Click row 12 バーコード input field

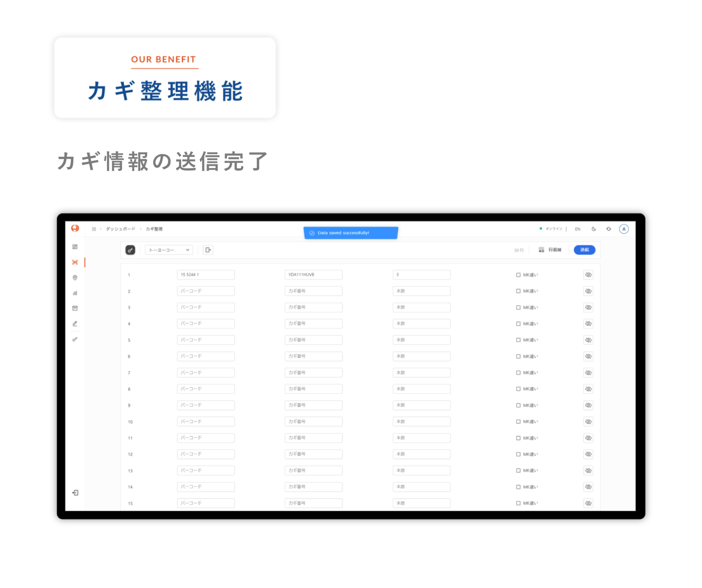click(206, 454)
